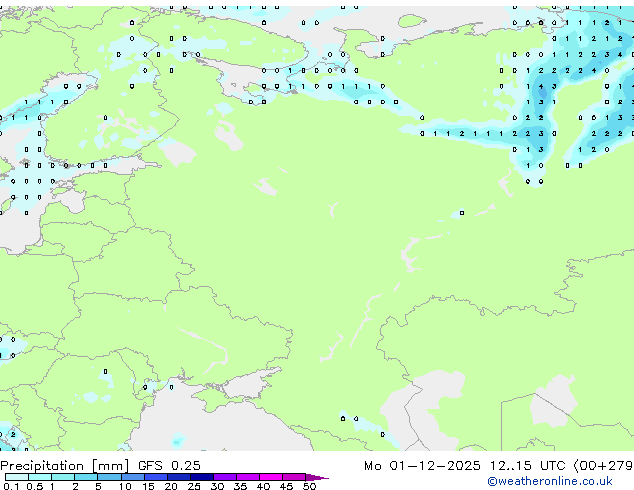Pick the 20–25 mm dark blue swatch
This screenshot has width=634, height=490.
178,477
